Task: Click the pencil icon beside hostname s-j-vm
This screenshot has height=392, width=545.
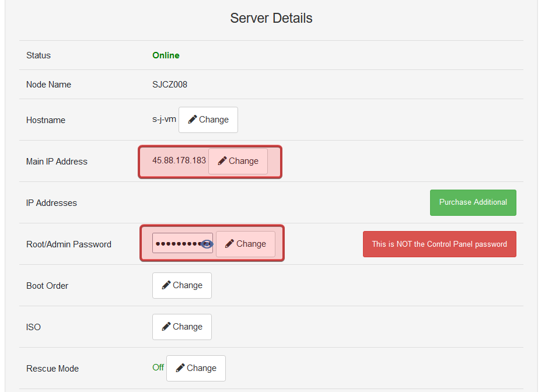Action: click(193, 120)
